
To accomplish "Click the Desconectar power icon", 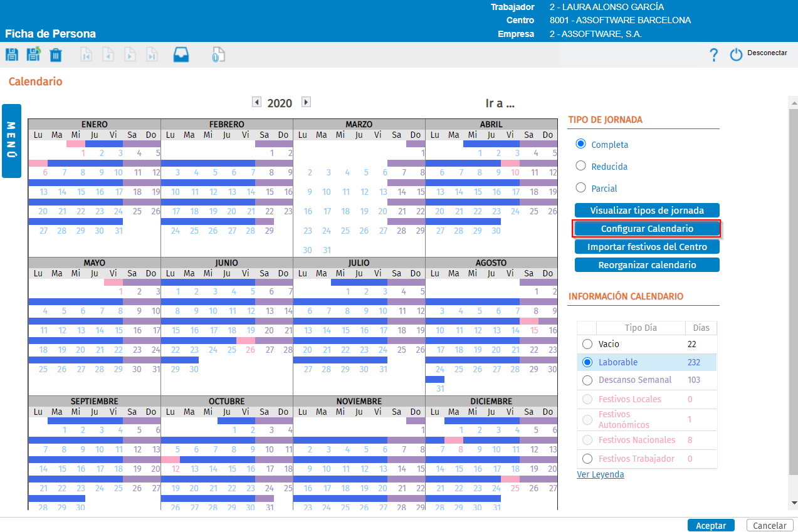I will [x=736, y=55].
